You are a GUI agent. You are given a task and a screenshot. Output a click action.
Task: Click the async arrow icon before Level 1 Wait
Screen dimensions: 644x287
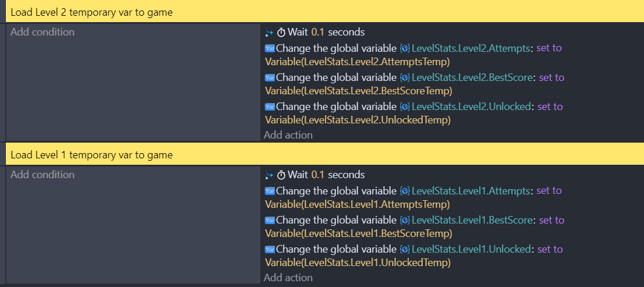pyautogui.click(x=269, y=175)
